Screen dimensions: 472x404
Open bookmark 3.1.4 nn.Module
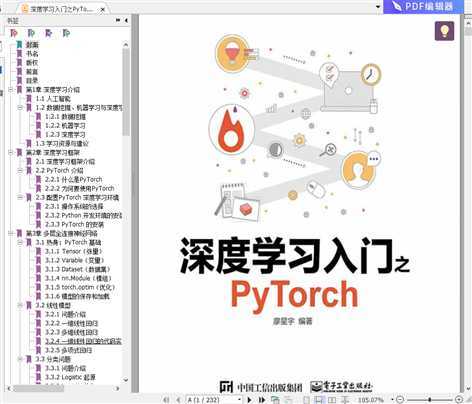coord(78,278)
